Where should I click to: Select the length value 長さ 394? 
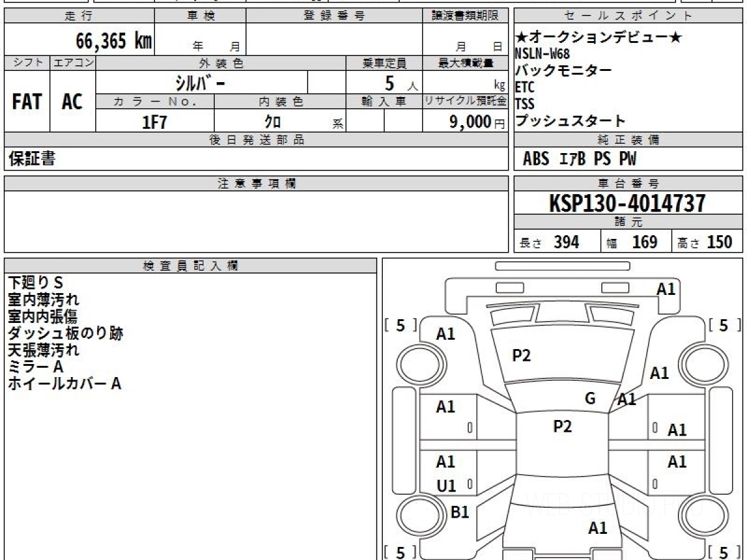click(549, 242)
